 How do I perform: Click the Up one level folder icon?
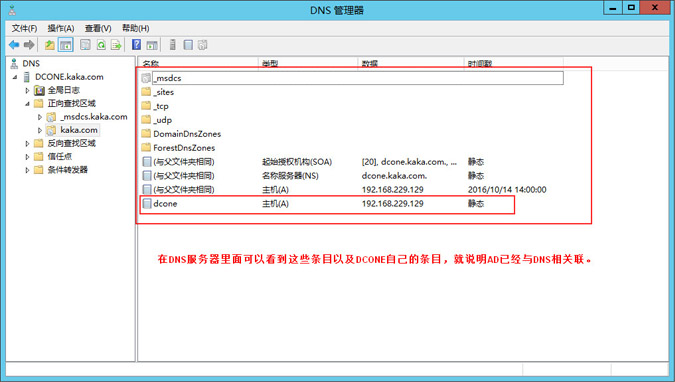50,45
